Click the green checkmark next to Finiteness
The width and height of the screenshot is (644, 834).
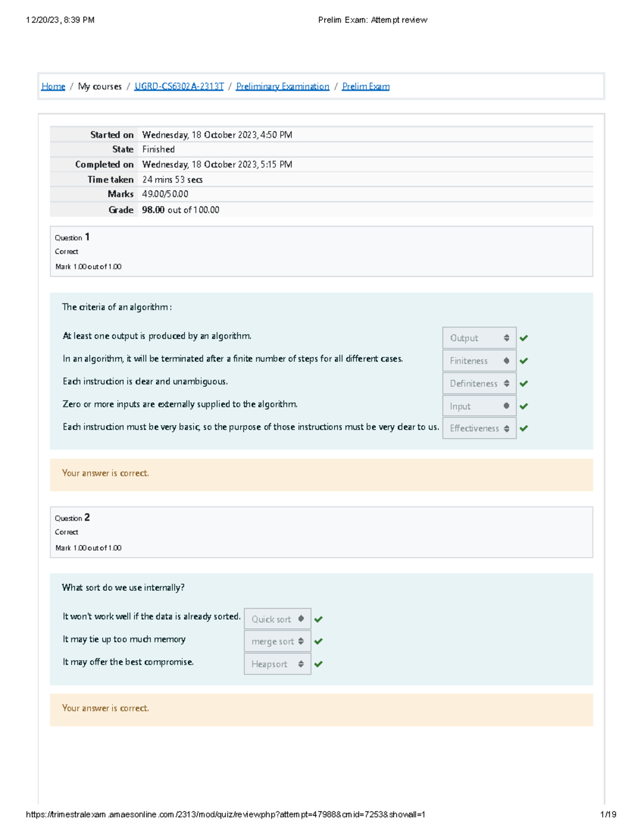[x=524, y=361]
